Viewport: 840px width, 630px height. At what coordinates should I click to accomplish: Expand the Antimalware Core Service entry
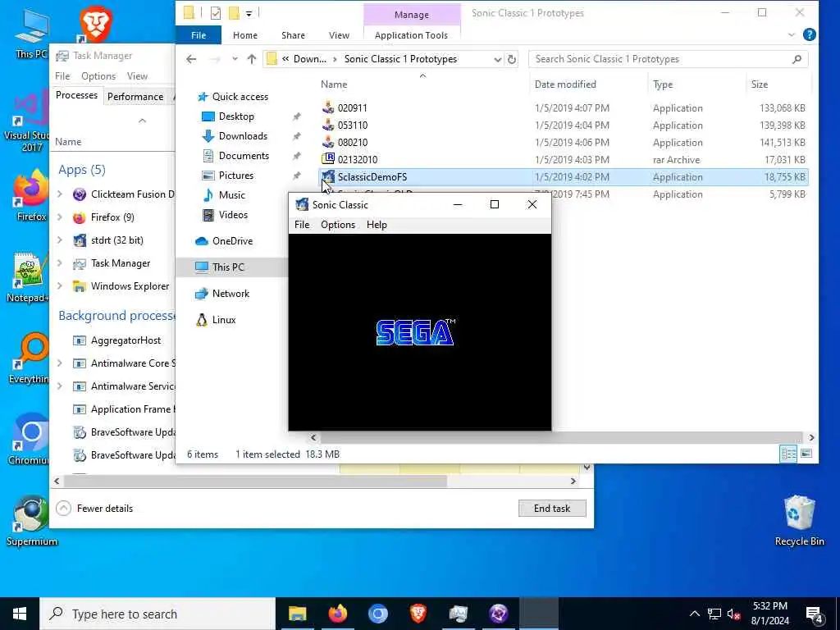(x=60, y=363)
